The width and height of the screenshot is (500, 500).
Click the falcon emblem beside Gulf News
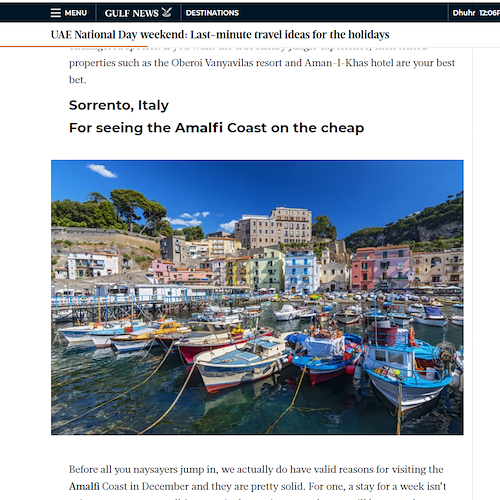(x=166, y=12)
